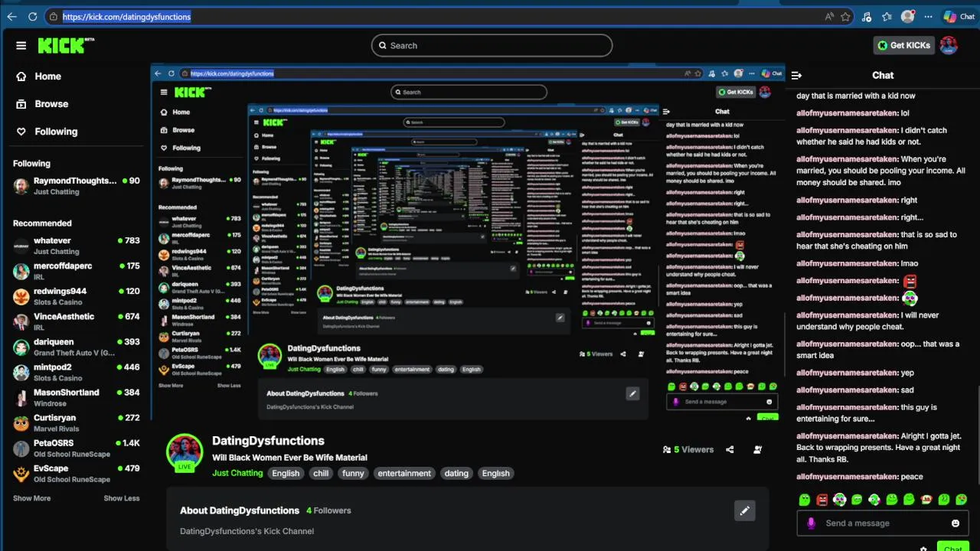Open browser settings ellipsis menu
Image resolution: width=980 pixels, height=551 pixels.
929,16
